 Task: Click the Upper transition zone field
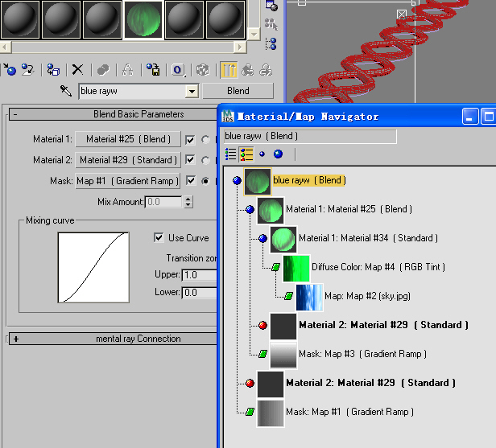(x=200, y=275)
